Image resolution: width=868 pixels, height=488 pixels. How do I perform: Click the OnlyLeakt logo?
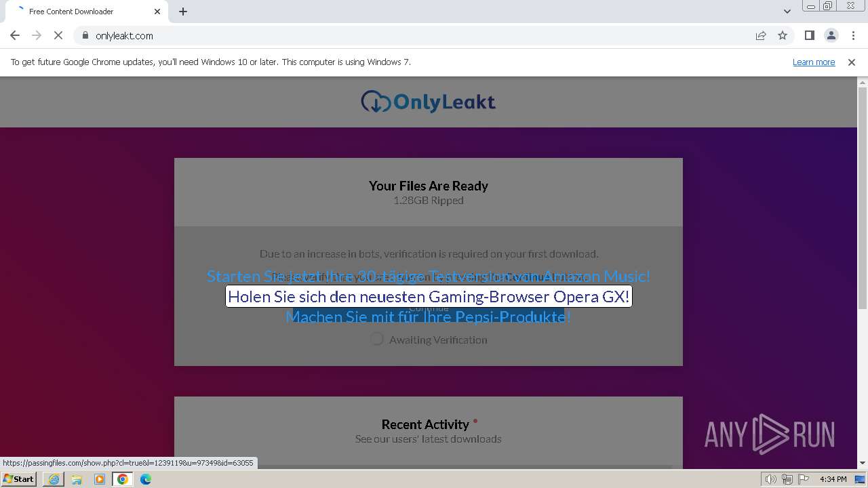[x=429, y=102]
